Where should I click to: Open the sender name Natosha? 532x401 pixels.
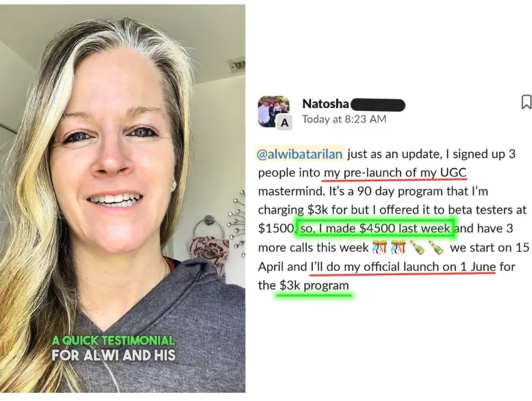325,104
